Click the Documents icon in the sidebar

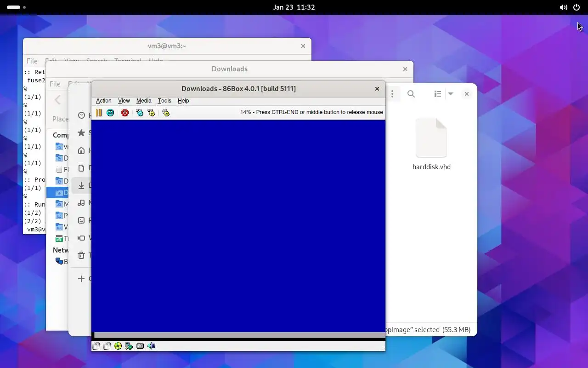81,168
